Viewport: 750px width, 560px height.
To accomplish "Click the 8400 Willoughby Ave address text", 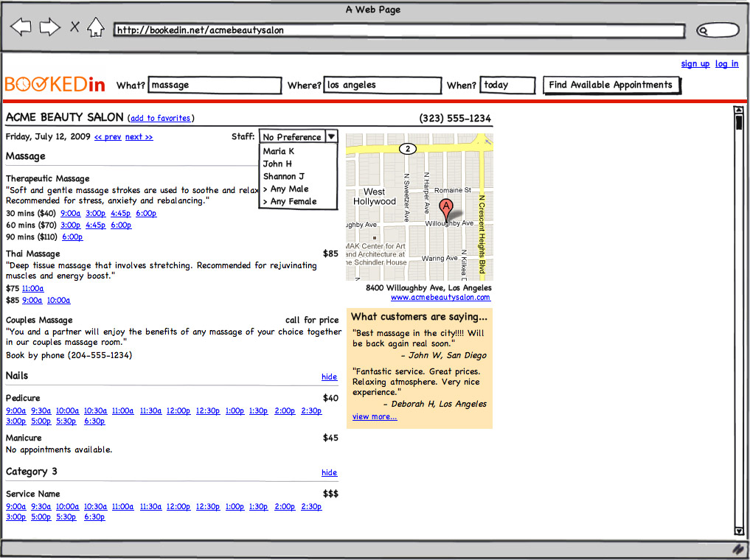I will (x=428, y=287).
